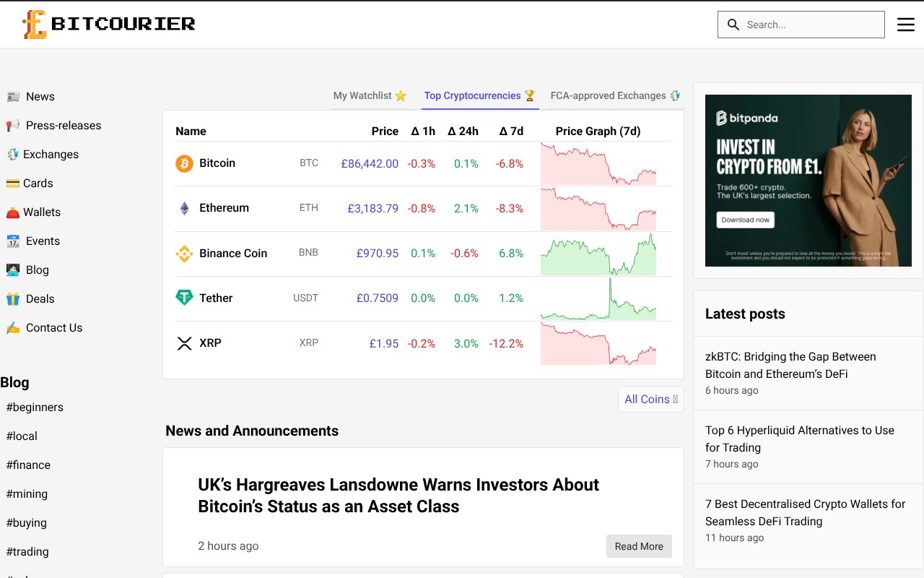The width and height of the screenshot is (924, 578).
Task: Open the zkBTC latest post
Action: click(x=790, y=365)
